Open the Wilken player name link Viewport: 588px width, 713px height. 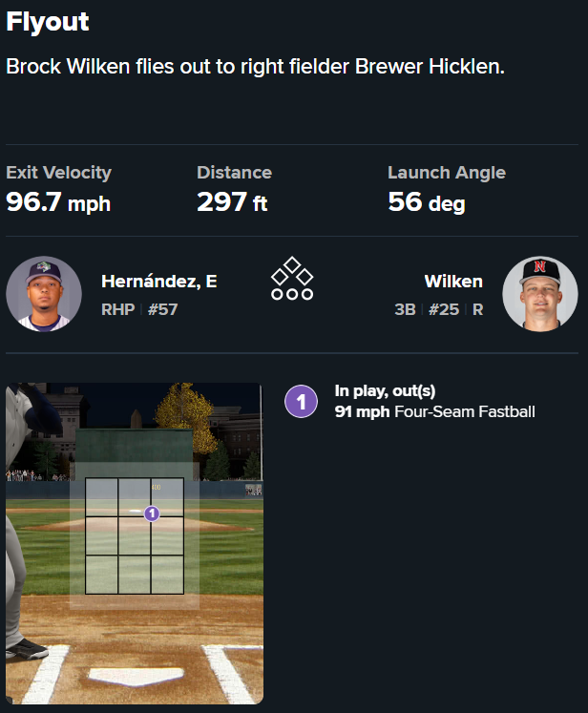point(453,282)
